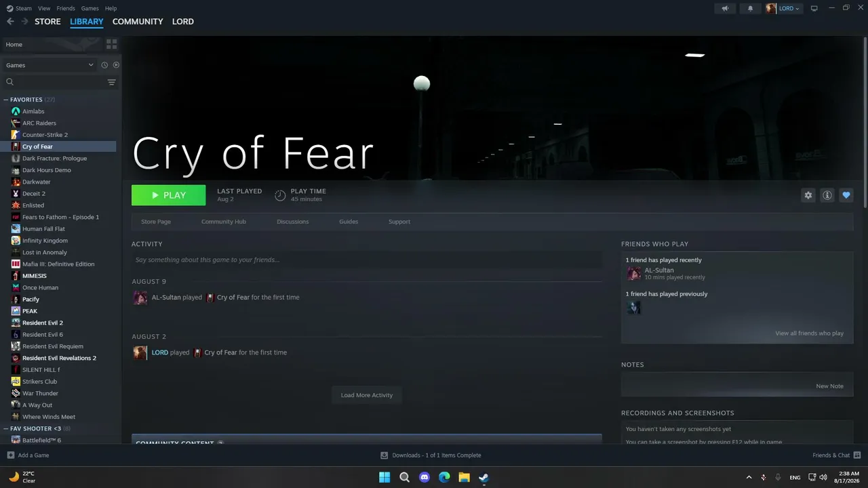Screen dimensions: 868x488
Task: Open File Explorer from the taskbar
Action: click(464, 477)
